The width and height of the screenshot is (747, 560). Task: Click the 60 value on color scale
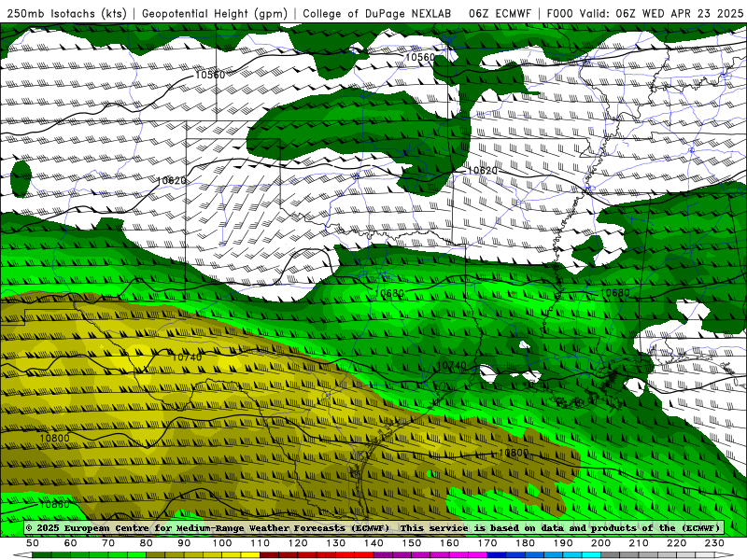[71, 543]
